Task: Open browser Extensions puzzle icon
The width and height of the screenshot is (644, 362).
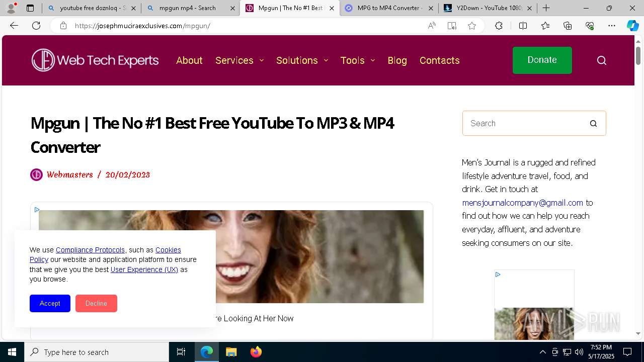Action: (499, 26)
